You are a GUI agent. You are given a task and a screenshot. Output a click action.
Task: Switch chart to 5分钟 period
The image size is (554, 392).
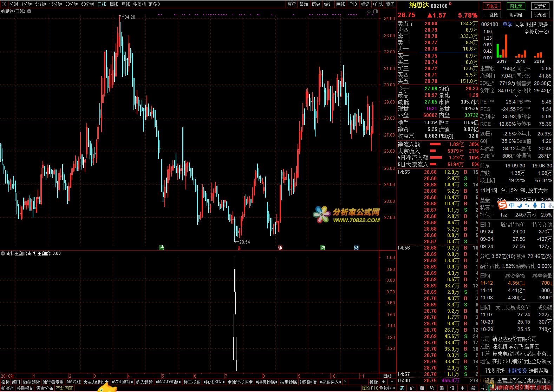(40, 4)
